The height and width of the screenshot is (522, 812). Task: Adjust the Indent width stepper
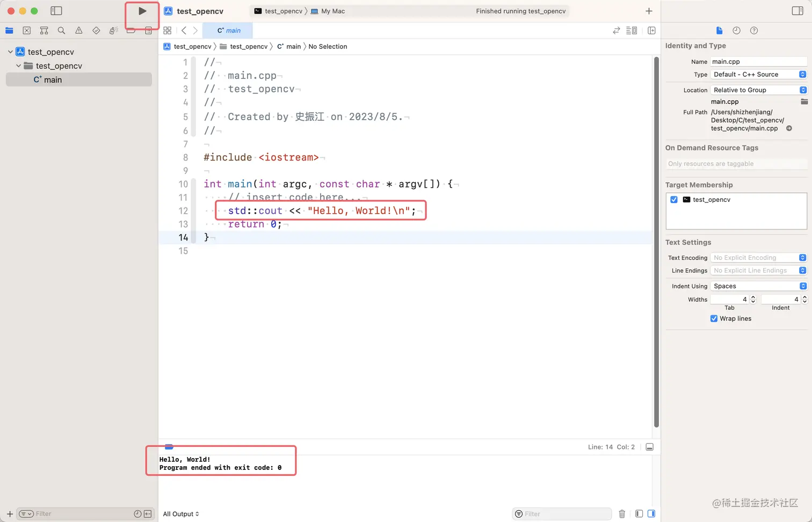(x=804, y=299)
